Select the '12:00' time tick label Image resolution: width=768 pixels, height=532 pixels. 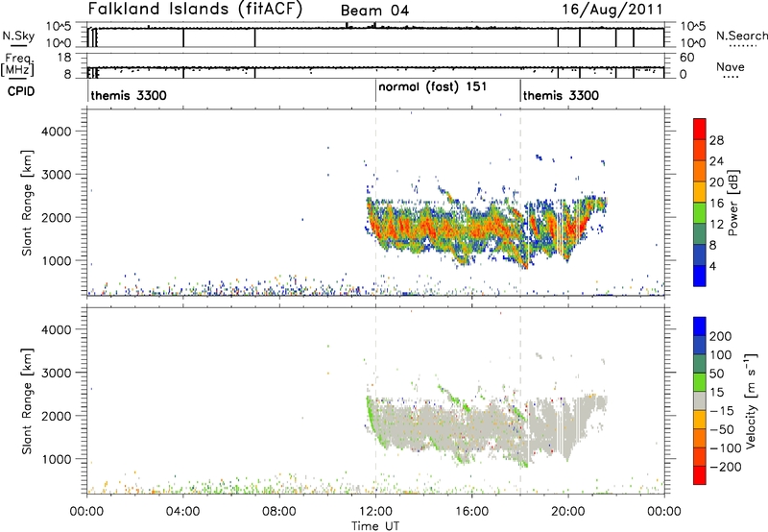(x=375, y=512)
